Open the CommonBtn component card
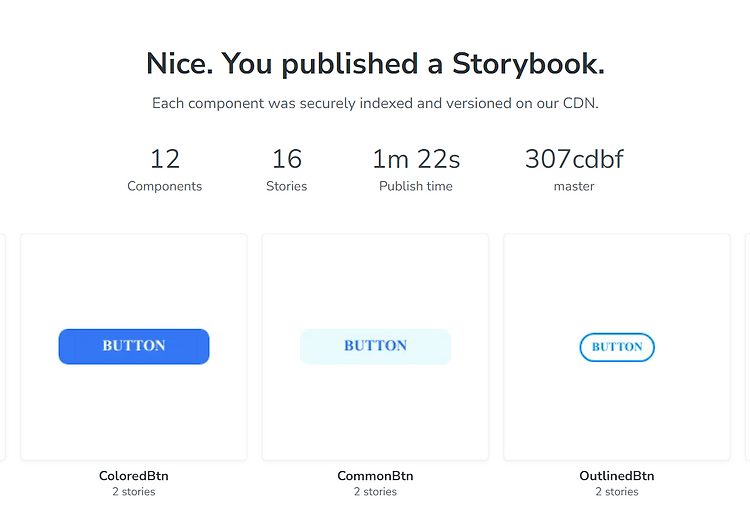The width and height of the screenshot is (750, 506). [375, 347]
